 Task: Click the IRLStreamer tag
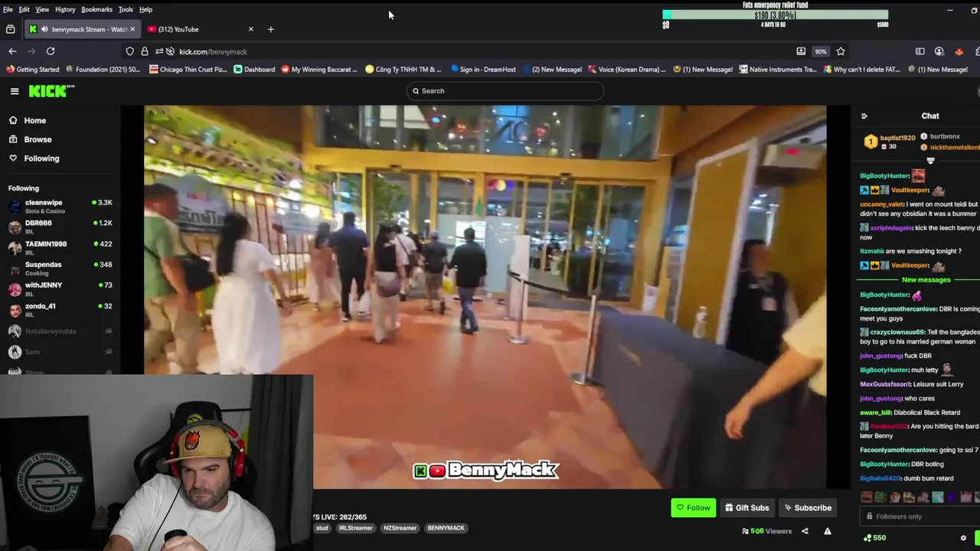pos(355,528)
